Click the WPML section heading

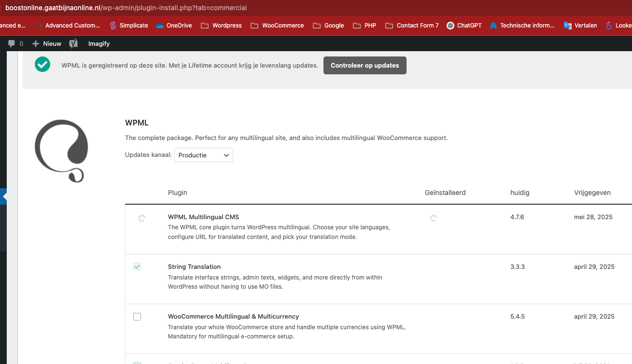coord(137,123)
